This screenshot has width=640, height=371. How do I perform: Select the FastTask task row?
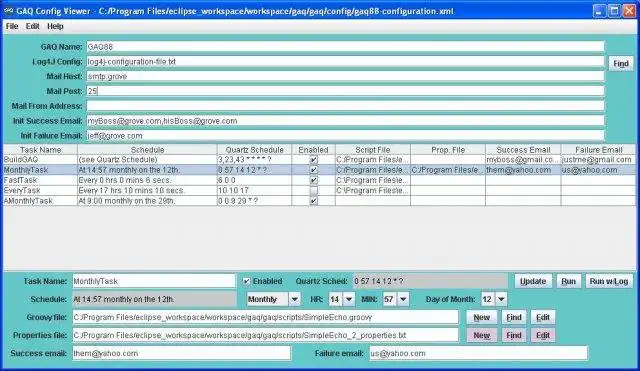320,180
